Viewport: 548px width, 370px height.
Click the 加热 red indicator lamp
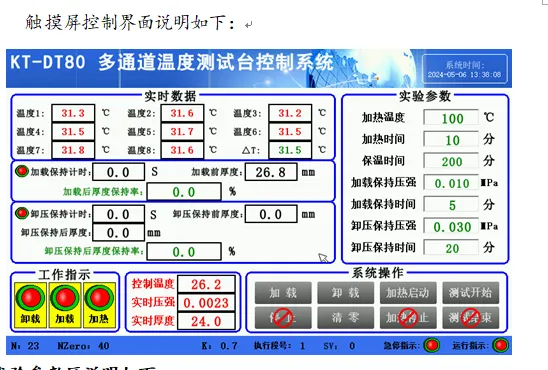[x=99, y=298]
